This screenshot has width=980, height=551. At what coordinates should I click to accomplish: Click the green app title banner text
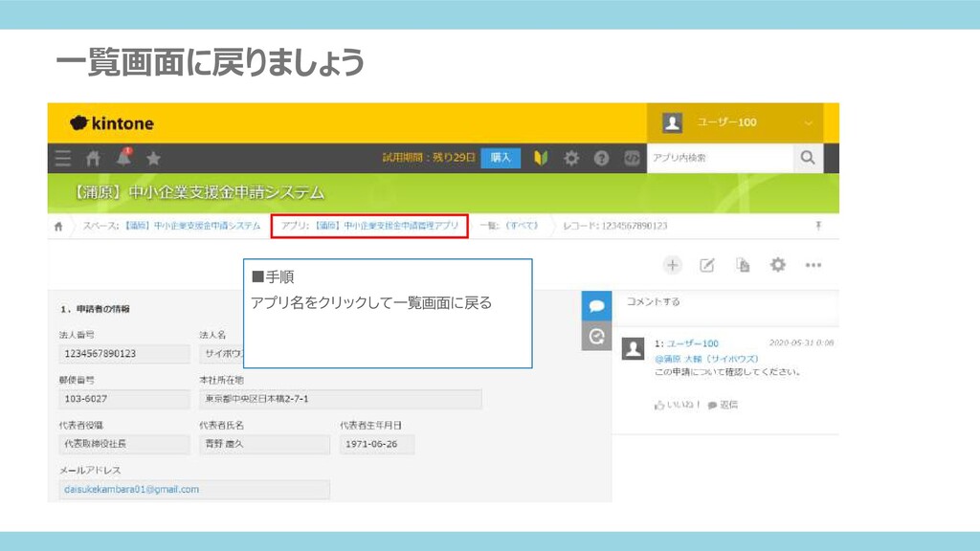tap(196, 192)
